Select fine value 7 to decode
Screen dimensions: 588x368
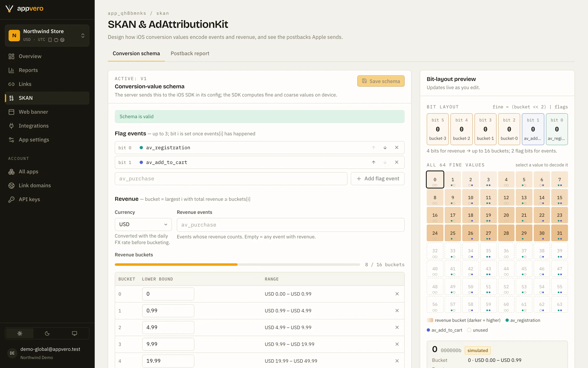click(560, 180)
